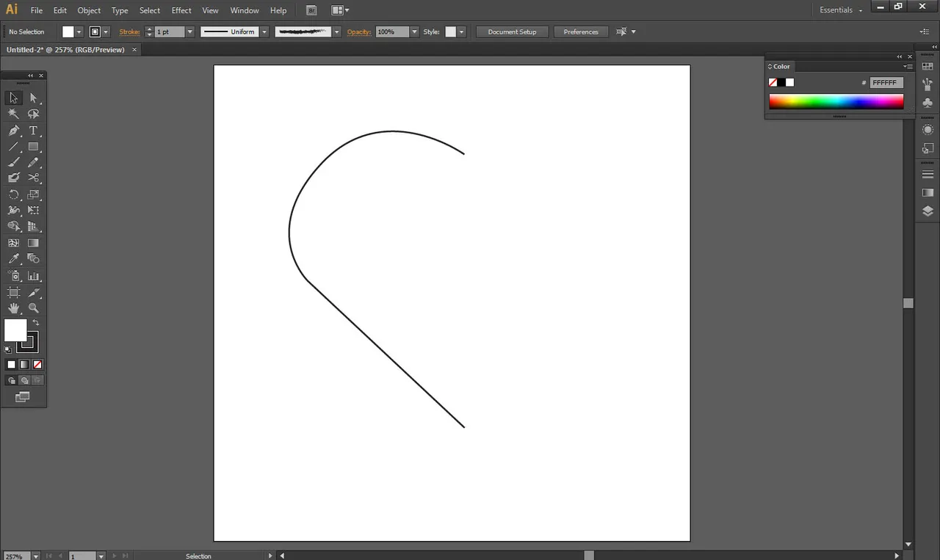Choose None swatch in Color panel
The width and height of the screenshot is (940, 560).
point(773,82)
